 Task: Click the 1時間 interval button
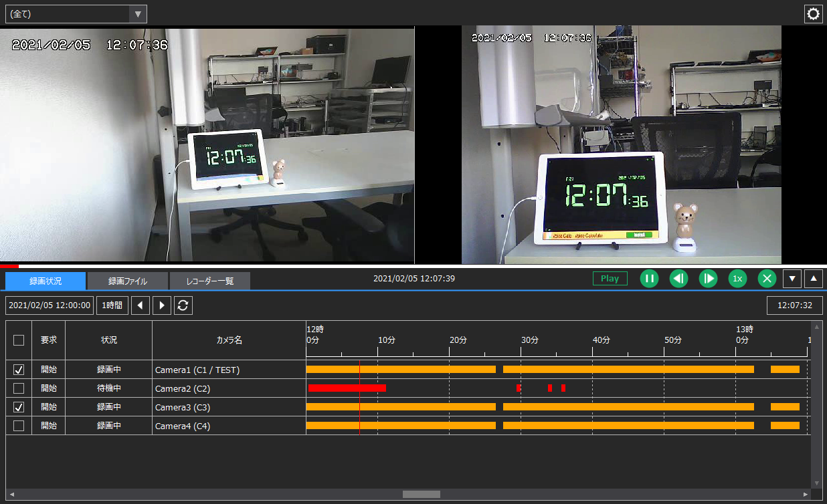[112, 305]
